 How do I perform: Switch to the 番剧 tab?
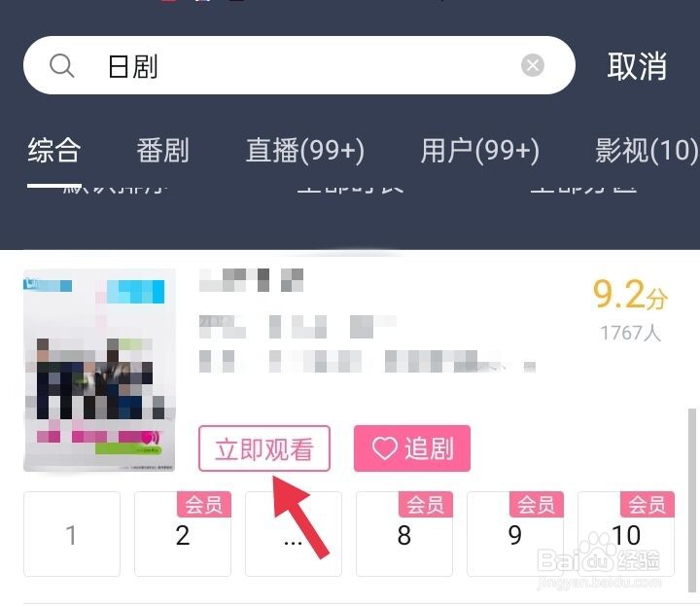(163, 150)
